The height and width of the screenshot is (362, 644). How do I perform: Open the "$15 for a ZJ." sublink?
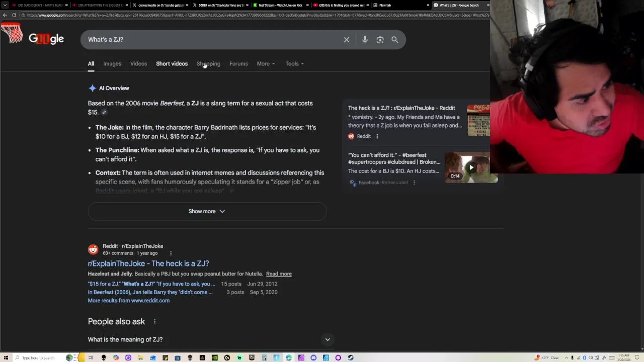(x=151, y=284)
